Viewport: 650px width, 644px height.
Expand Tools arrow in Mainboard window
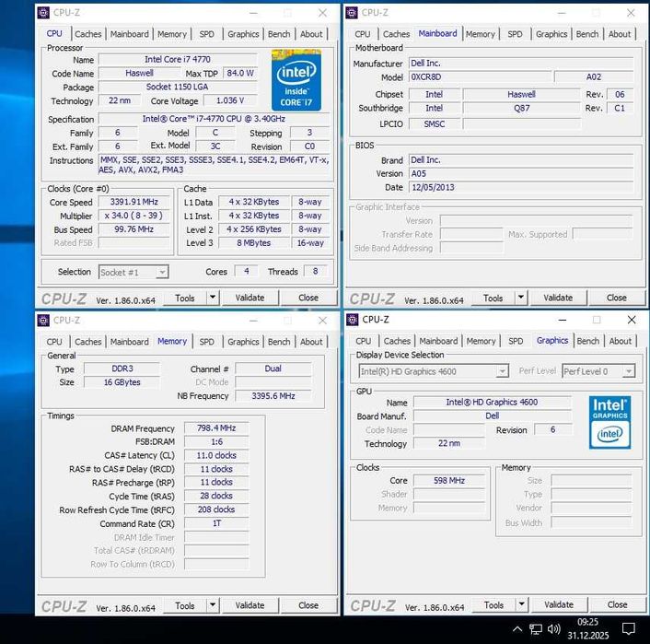click(x=521, y=298)
